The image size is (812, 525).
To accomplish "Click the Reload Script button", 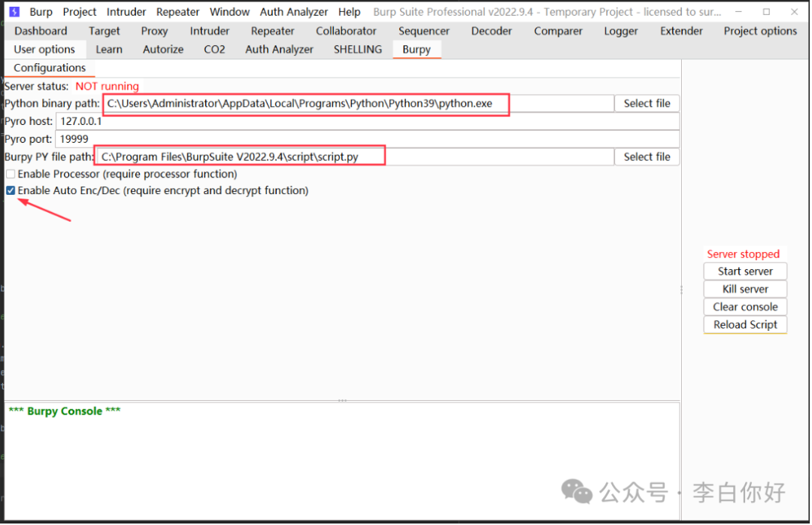I will click(x=745, y=325).
